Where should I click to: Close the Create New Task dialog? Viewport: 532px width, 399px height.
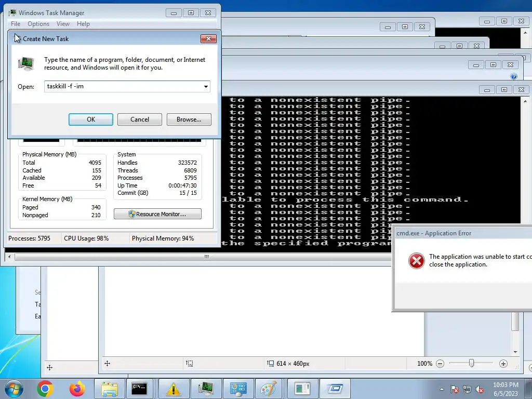(x=209, y=38)
